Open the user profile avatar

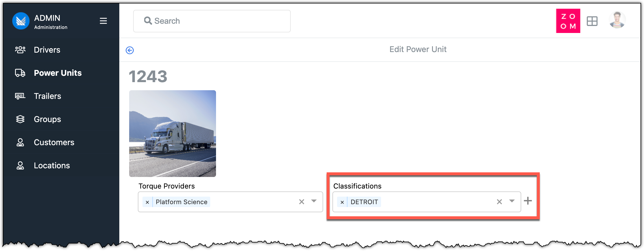click(x=617, y=20)
